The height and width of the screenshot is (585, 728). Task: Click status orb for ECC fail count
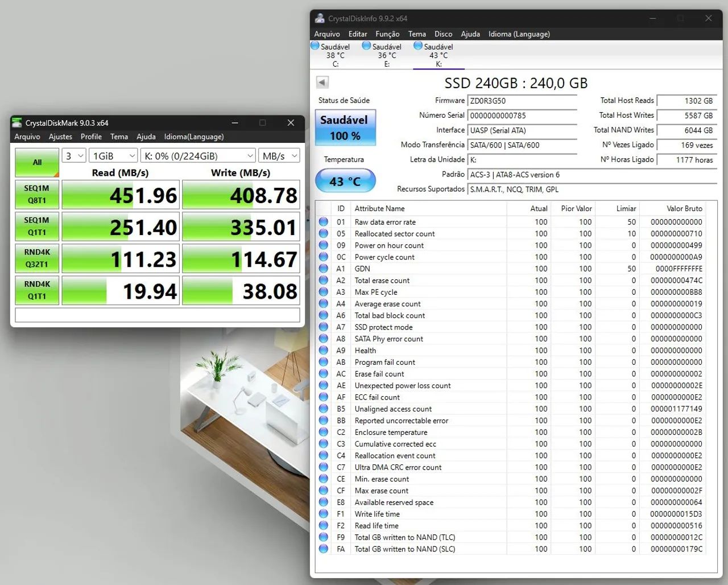coord(324,397)
